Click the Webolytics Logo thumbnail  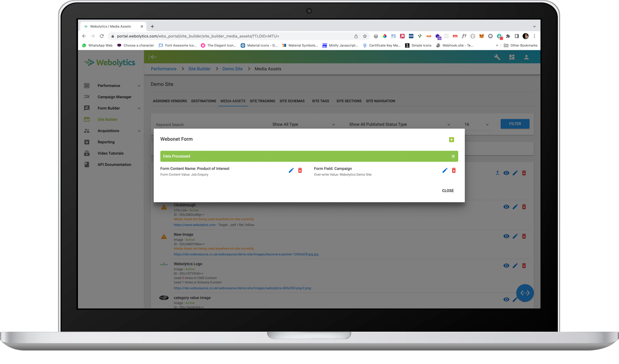tap(164, 264)
